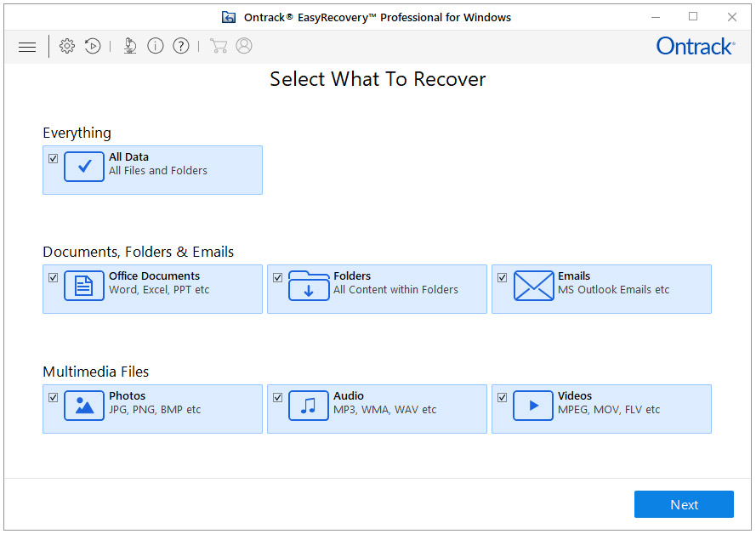
Task: Click the shopping cart icon
Action: (219, 46)
